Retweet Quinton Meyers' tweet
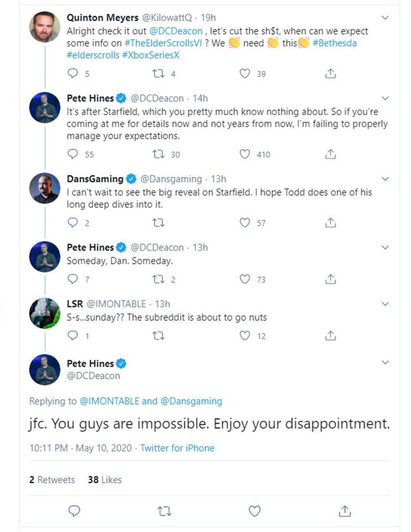 (158, 73)
